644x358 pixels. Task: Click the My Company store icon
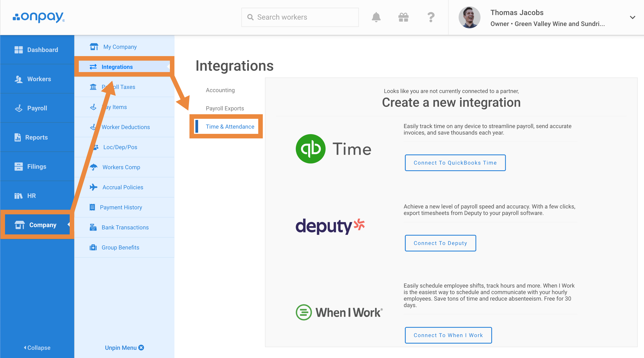pos(94,47)
